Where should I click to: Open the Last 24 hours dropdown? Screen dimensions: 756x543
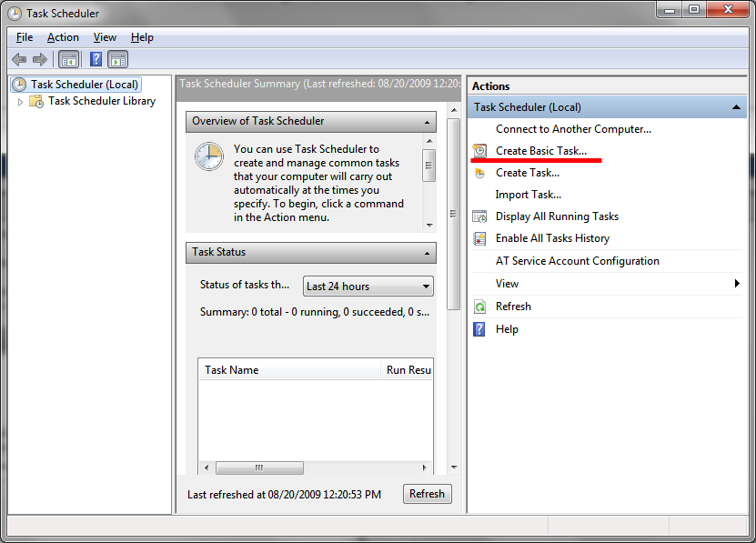coord(368,287)
